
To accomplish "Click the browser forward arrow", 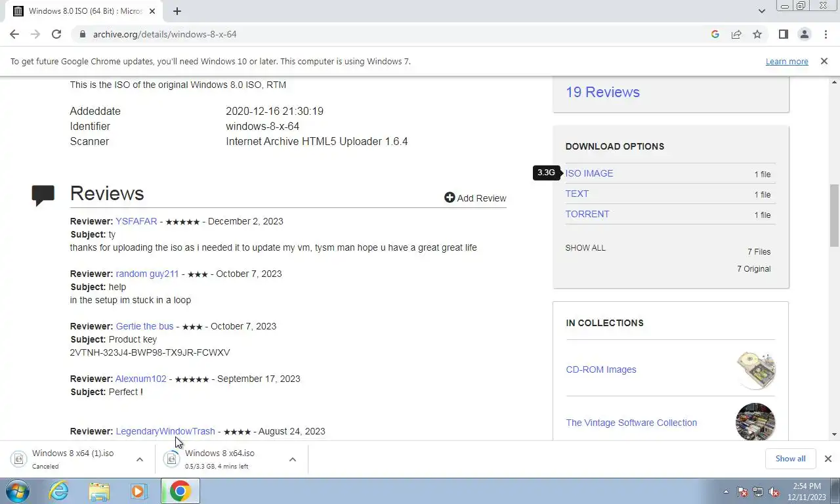I will click(x=35, y=34).
